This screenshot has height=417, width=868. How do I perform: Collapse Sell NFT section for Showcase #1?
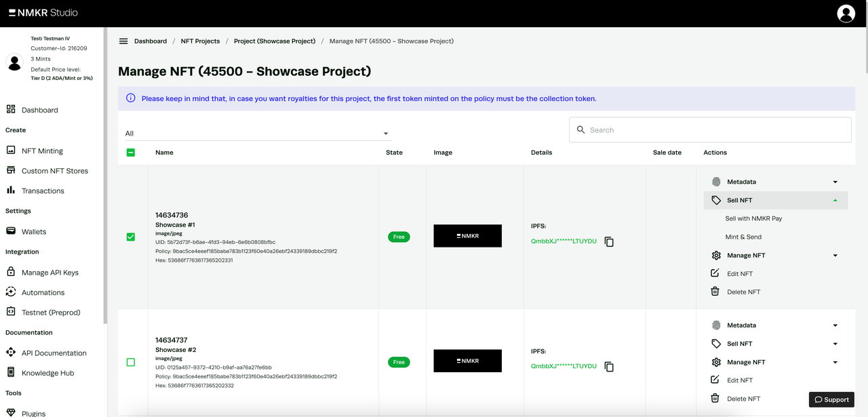pyautogui.click(x=835, y=200)
